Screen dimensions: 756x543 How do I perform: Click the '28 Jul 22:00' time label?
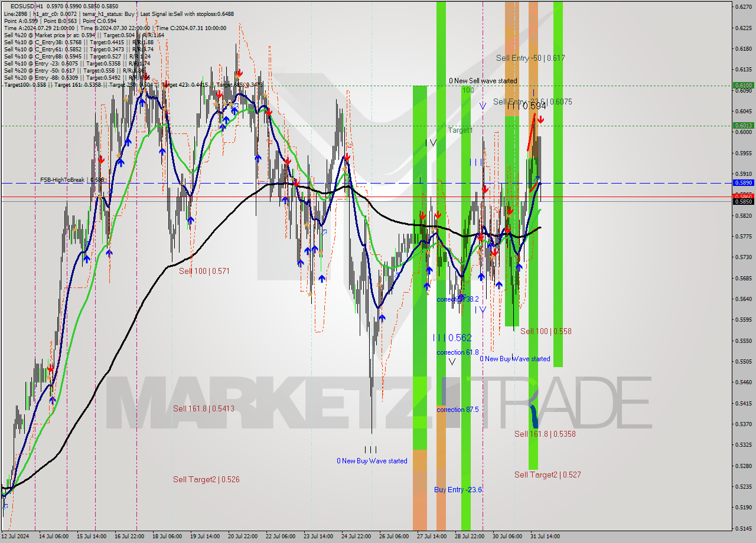pos(469,537)
